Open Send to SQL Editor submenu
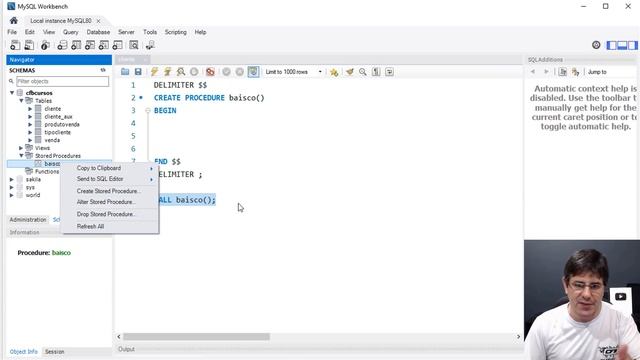 110,179
